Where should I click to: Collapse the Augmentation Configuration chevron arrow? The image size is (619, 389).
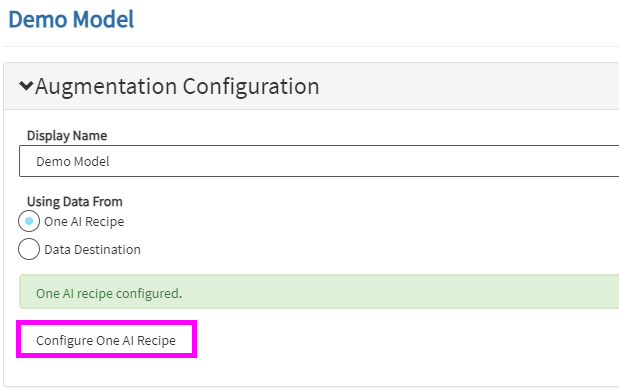26,85
